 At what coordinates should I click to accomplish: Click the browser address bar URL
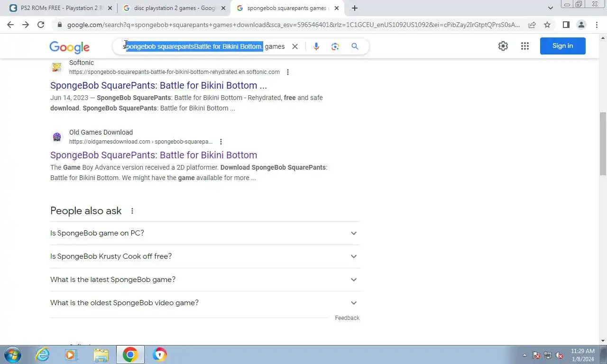point(294,25)
